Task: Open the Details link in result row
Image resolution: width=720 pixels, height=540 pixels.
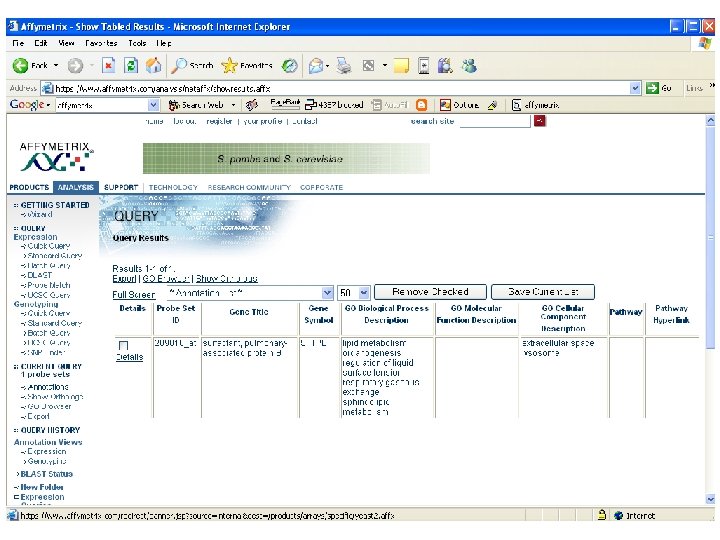Action: 129,357
